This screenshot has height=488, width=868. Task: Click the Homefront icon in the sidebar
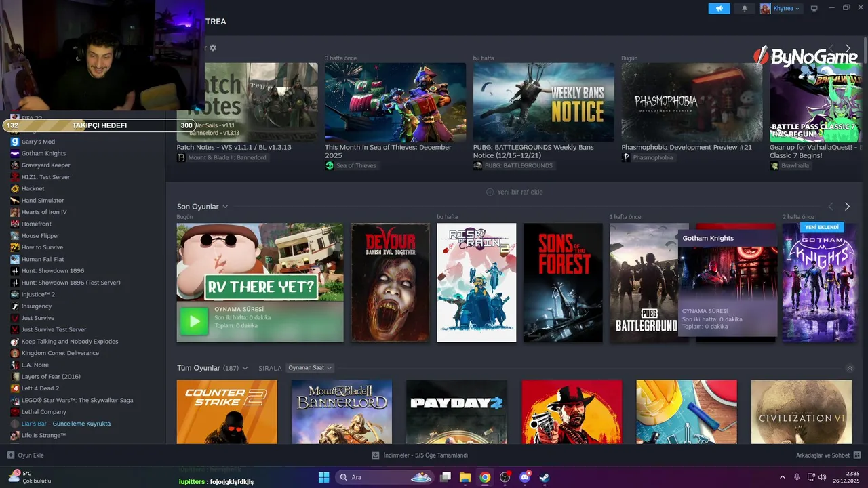tap(15, 224)
